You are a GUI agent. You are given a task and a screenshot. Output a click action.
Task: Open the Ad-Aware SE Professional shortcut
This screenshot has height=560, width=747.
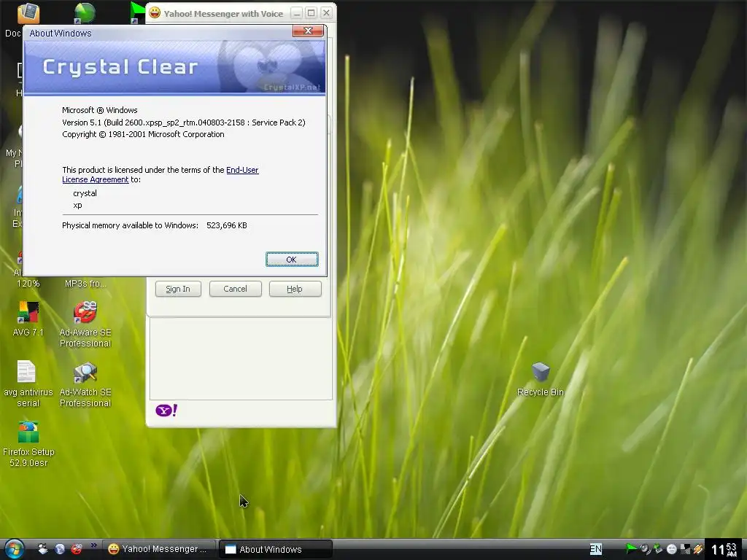(85, 324)
